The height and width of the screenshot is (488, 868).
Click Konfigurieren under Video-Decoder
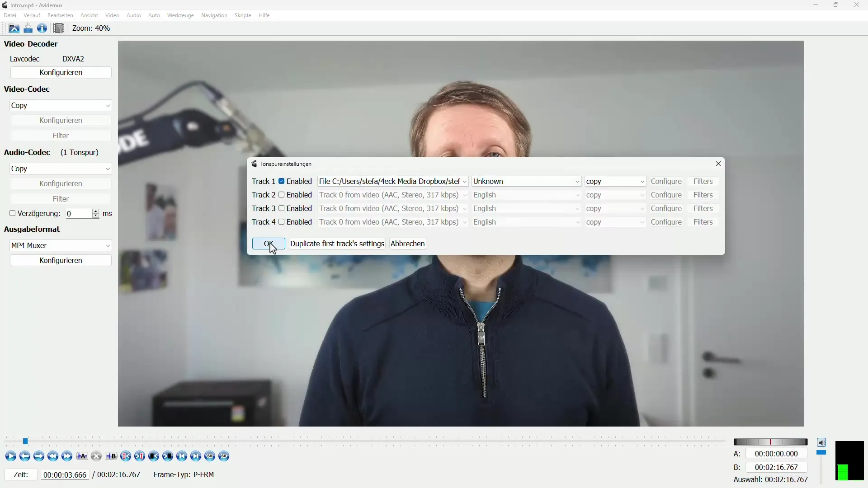point(61,72)
